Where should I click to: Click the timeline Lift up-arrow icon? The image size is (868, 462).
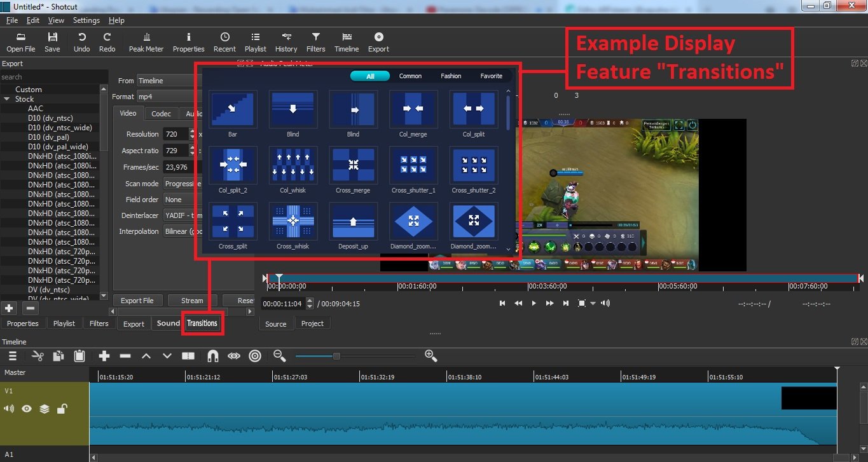tap(146, 357)
